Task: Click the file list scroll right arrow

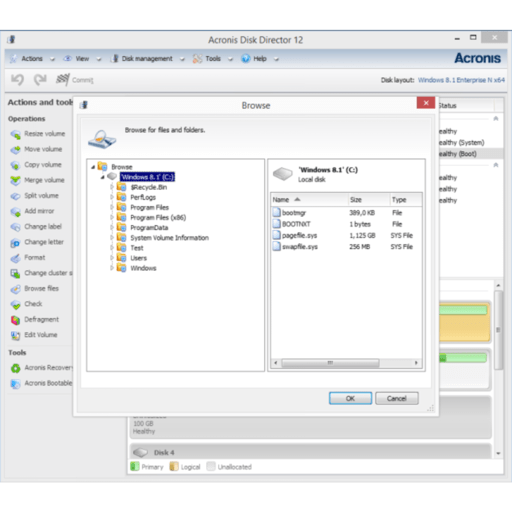Action: pyautogui.click(x=416, y=363)
